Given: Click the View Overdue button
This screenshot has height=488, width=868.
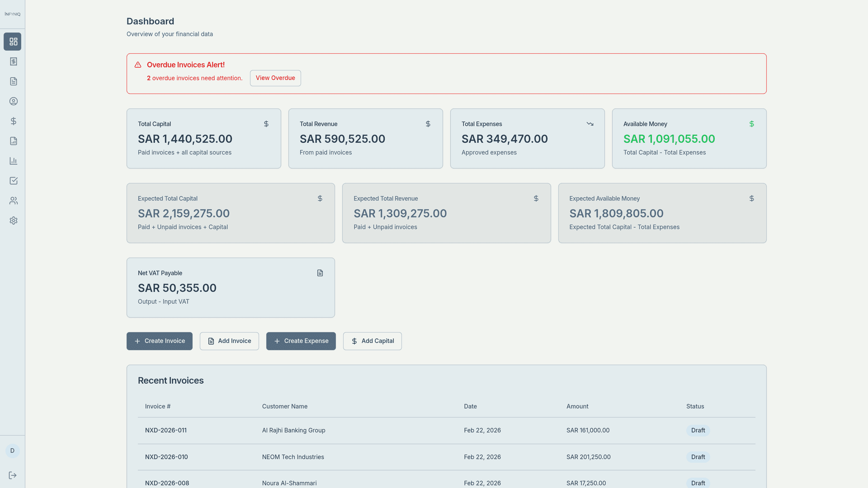Looking at the screenshot, I should (275, 78).
